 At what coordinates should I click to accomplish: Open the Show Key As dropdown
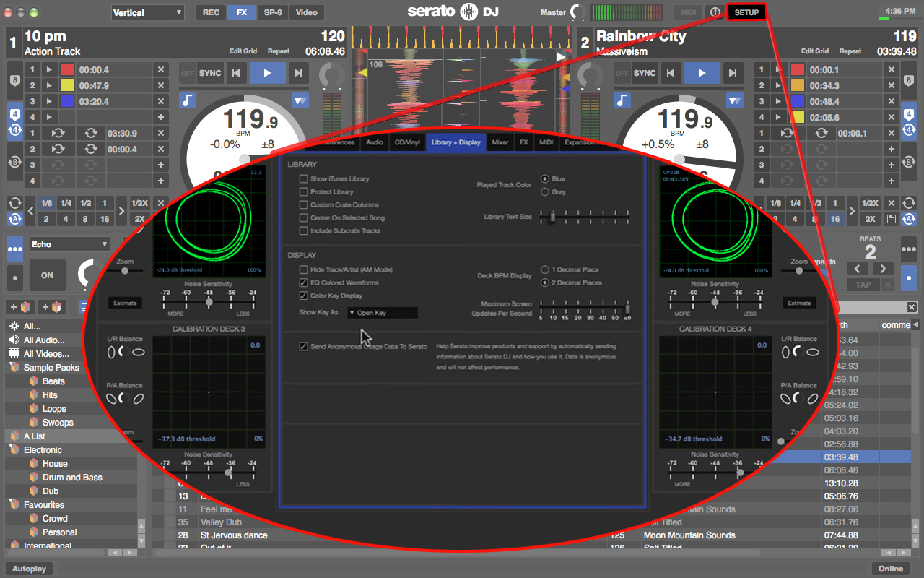click(382, 313)
